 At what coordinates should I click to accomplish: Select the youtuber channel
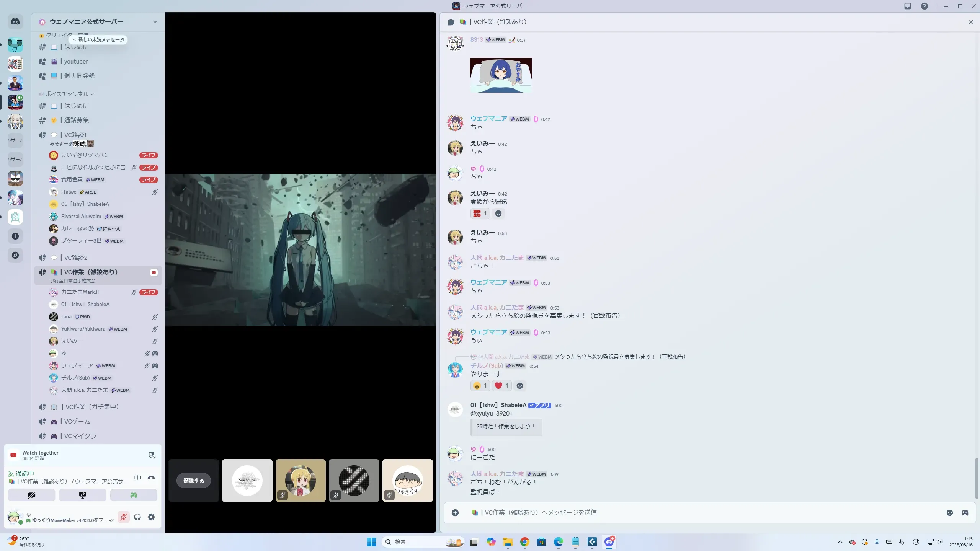[76, 62]
